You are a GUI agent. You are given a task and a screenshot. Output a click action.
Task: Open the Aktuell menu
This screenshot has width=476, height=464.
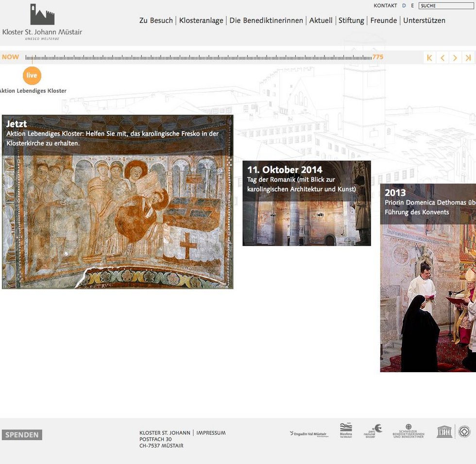(321, 20)
